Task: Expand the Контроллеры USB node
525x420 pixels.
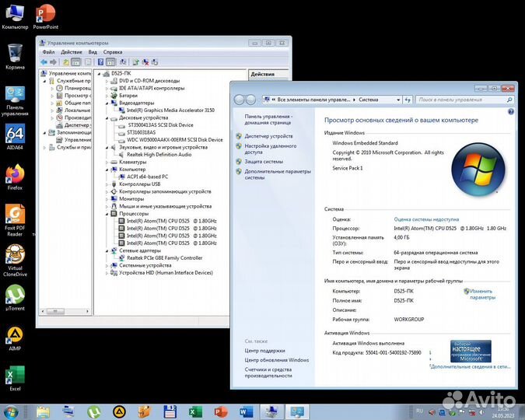Action: [x=107, y=184]
